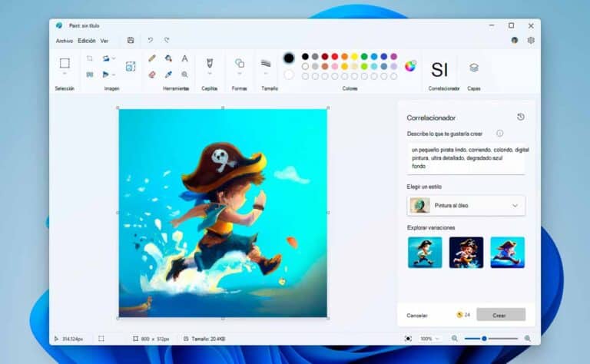Open the Correlacionador history icon
590x364 pixels.
pos(521,117)
